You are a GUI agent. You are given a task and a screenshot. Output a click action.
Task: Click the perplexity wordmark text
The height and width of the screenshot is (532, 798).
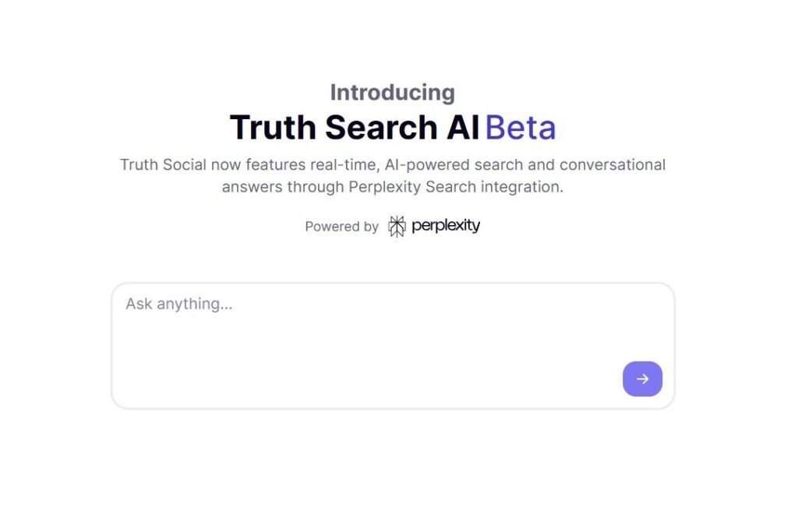(446, 226)
